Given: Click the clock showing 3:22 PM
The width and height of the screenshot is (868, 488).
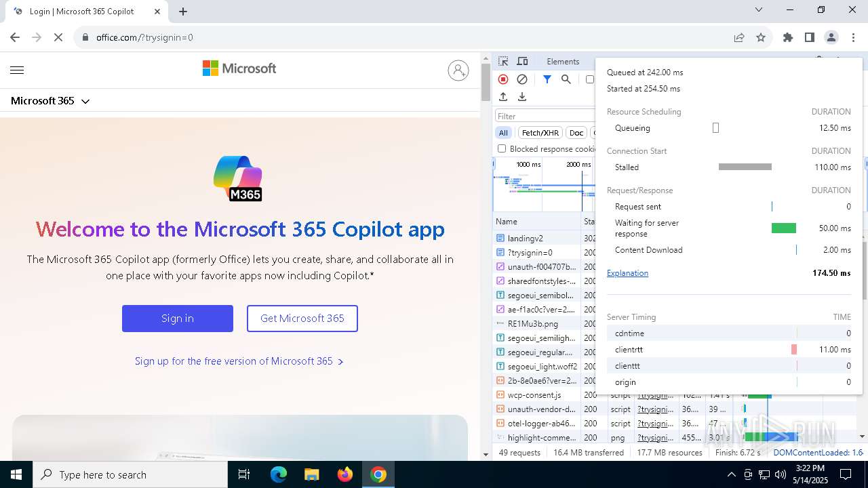Looking at the screenshot, I should pos(810,468).
